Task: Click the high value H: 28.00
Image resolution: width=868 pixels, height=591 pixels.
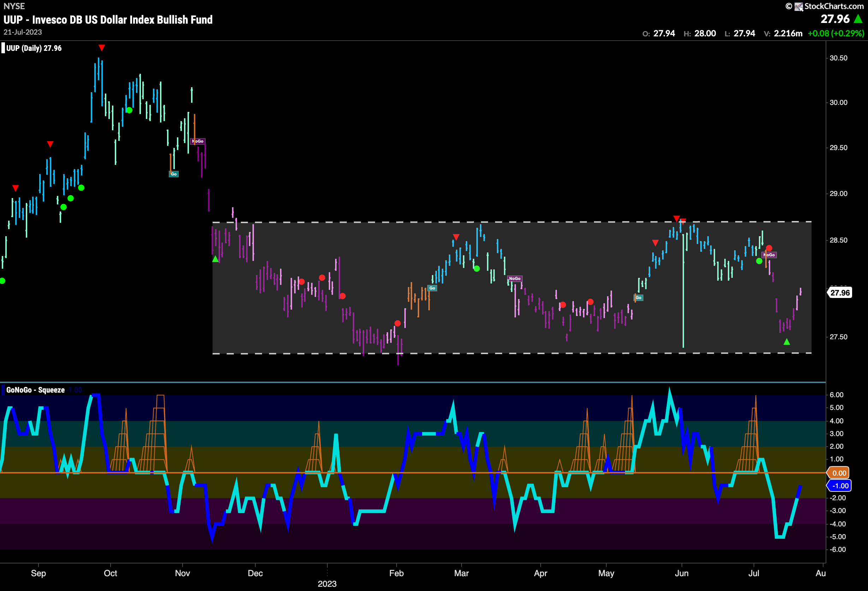Action: [x=700, y=34]
